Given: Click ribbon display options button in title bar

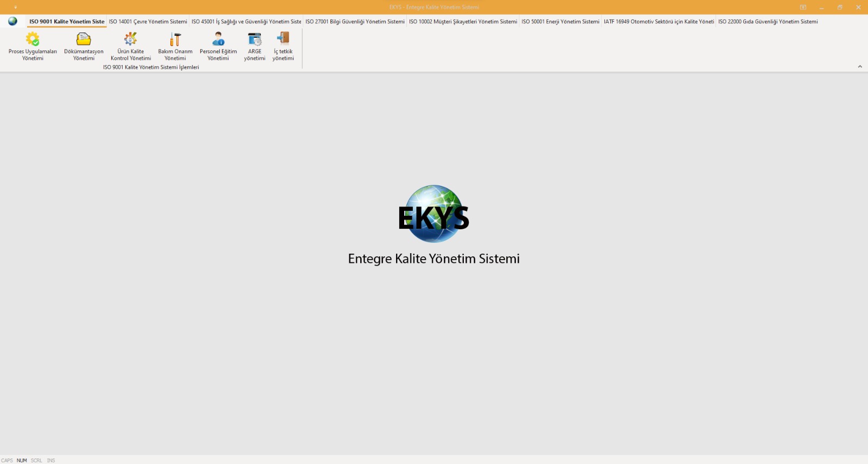Looking at the screenshot, I should coord(803,8).
